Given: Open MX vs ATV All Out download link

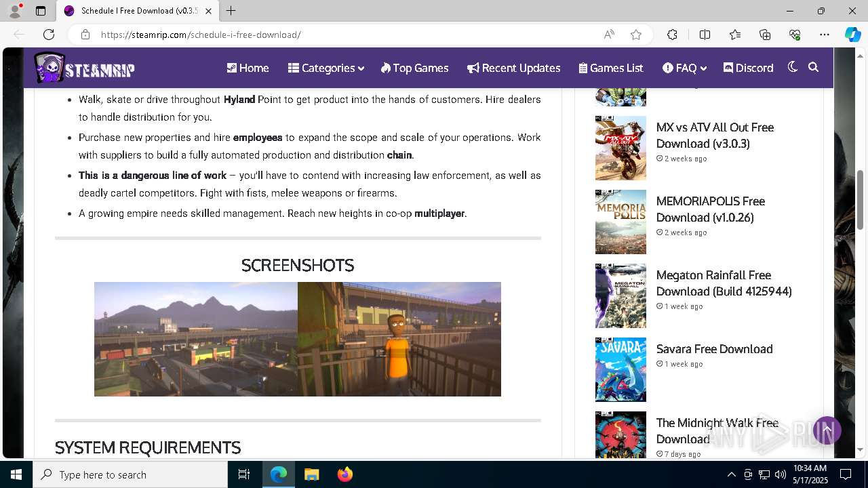Looking at the screenshot, I should pos(715,136).
